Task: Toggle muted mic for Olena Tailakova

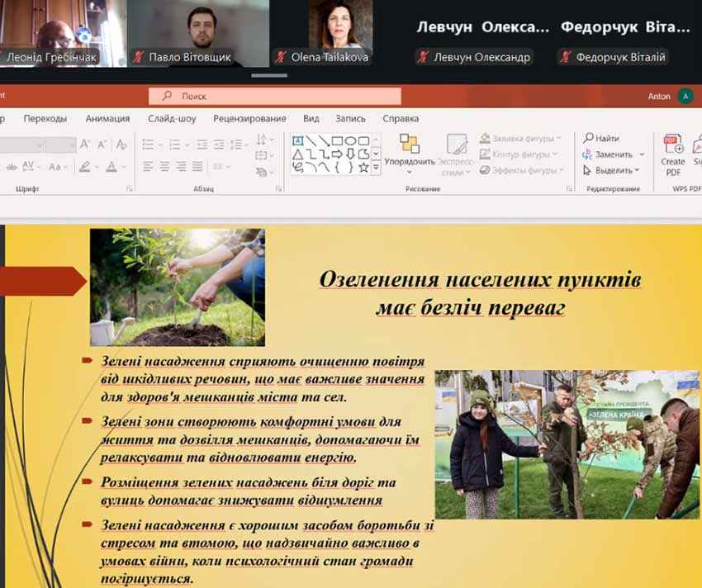Action: tap(282, 57)
